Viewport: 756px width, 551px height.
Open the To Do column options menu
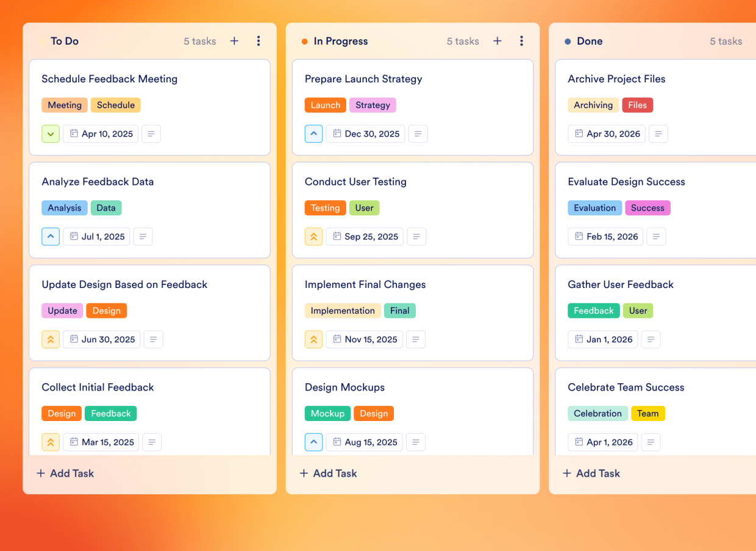coord(259,41)
